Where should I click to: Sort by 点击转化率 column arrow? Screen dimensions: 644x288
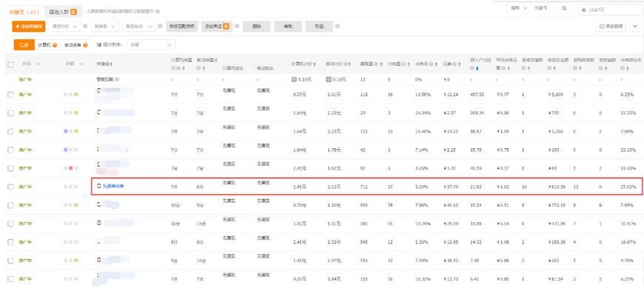628,68
